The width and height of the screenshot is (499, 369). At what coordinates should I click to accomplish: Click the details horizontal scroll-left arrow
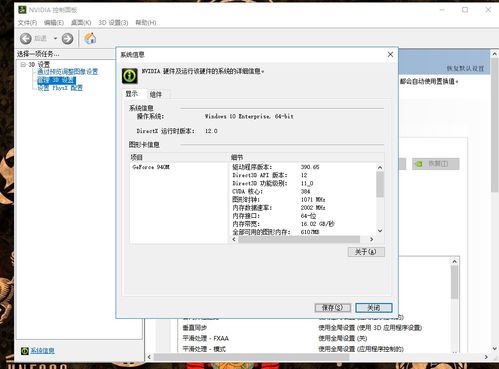click(234, 239)
